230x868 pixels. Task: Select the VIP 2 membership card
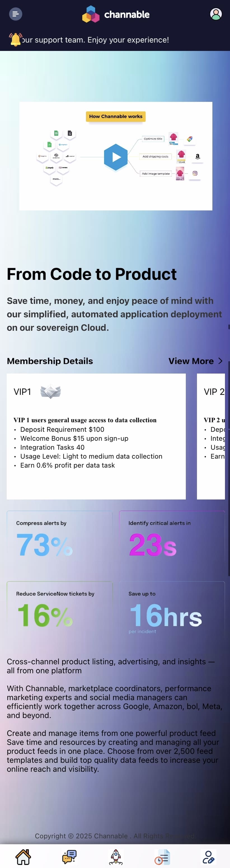[211, 436]
